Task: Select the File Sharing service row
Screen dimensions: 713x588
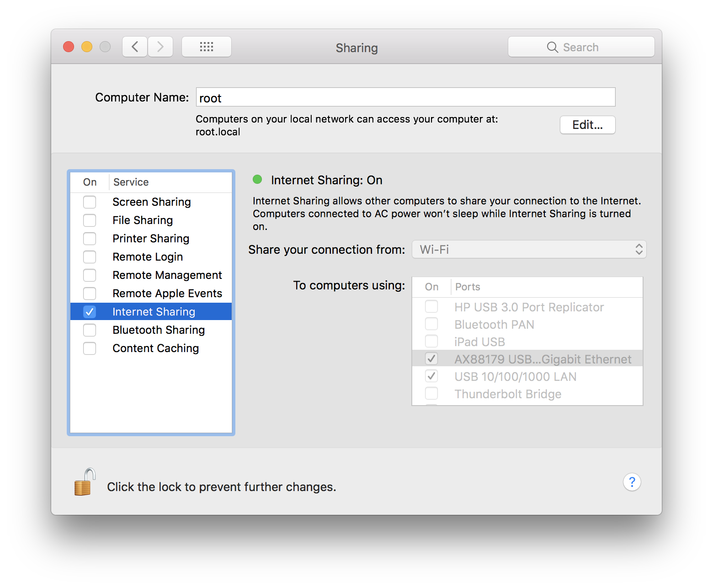Action: [x=151, y=220]
